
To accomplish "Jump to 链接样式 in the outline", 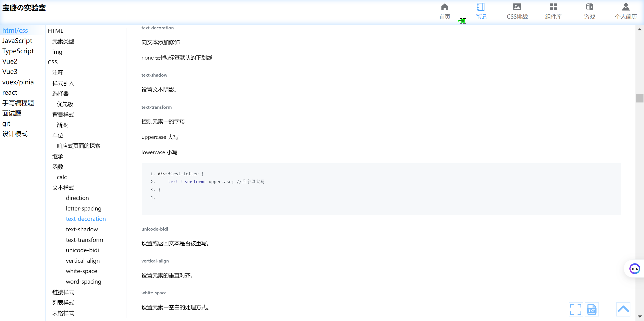I will (63, 292).
